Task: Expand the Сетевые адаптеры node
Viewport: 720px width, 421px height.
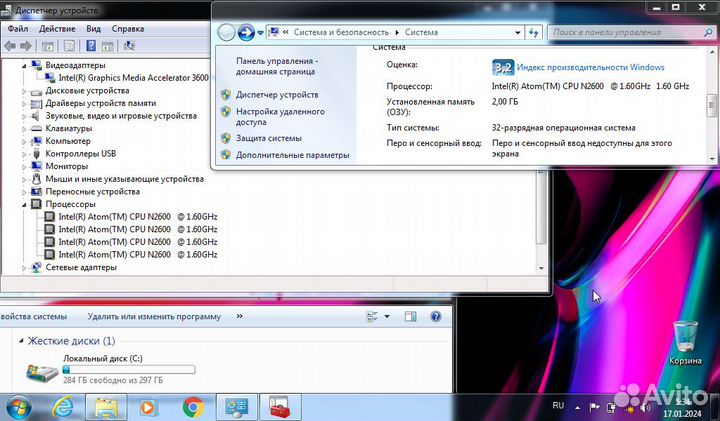Action: point(24,268)
